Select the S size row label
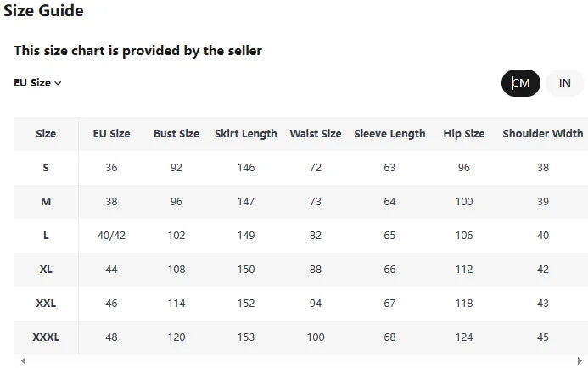Viewport: 588px width, 368px height. pos(46,168)
